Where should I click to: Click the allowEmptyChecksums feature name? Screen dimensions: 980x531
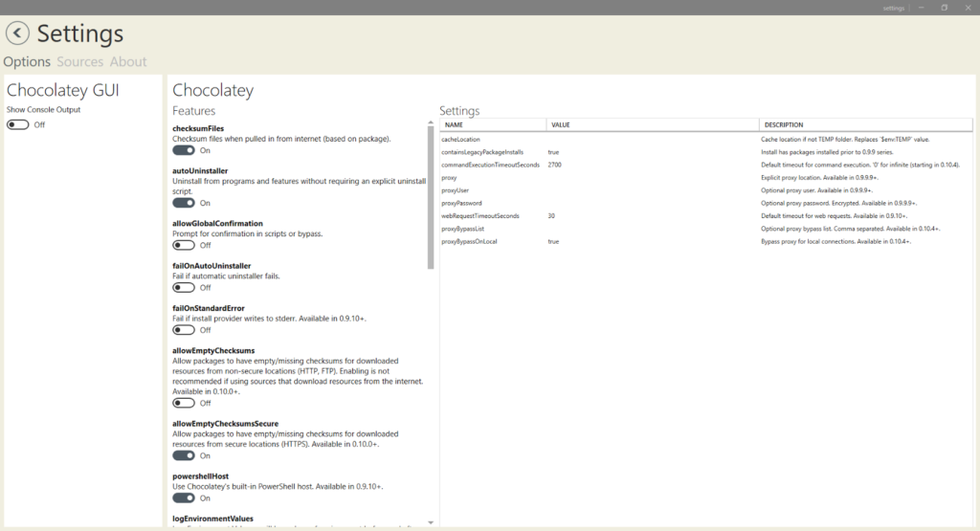(213, 351)
